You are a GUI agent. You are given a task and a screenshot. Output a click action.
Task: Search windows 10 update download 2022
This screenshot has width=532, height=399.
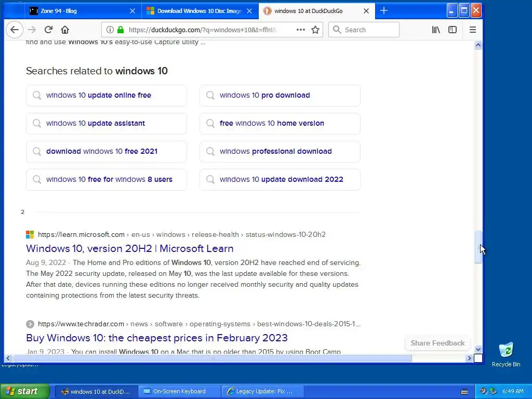pyautogui.click(x=280, y=179)
